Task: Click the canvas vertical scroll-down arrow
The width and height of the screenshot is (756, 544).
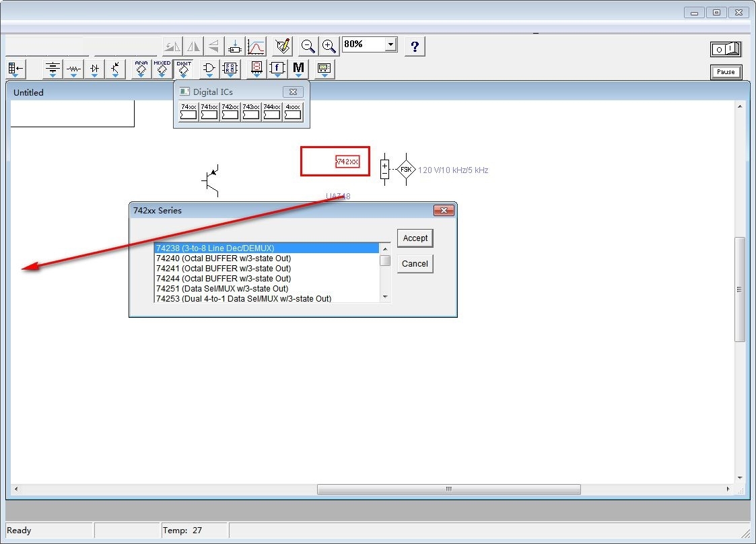Action: click(740, 478)
